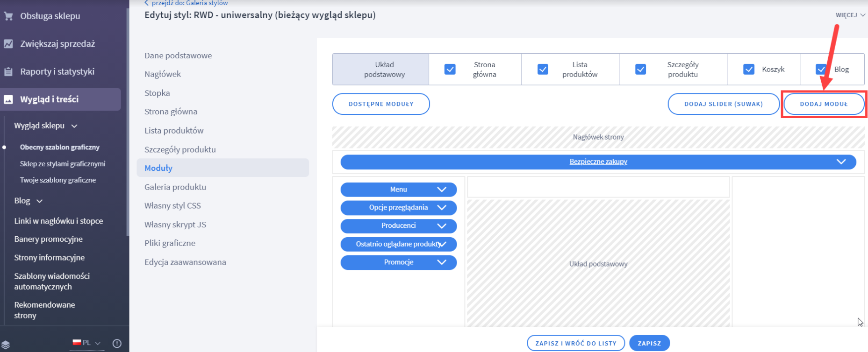Collapse the Blog submenu chevron in sidebar
The width and height of the screenshot is (868, 352).
click(x=40, y=201)
